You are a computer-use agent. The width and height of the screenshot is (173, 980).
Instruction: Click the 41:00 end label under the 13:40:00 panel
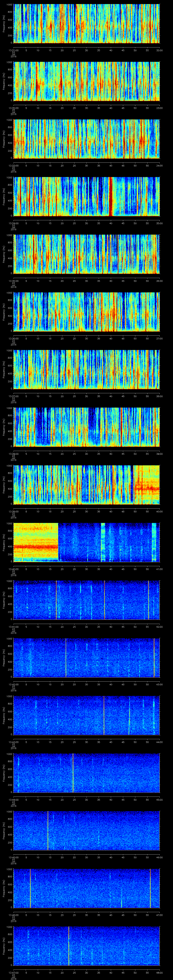pyautogui.click(x=159, y=569)
